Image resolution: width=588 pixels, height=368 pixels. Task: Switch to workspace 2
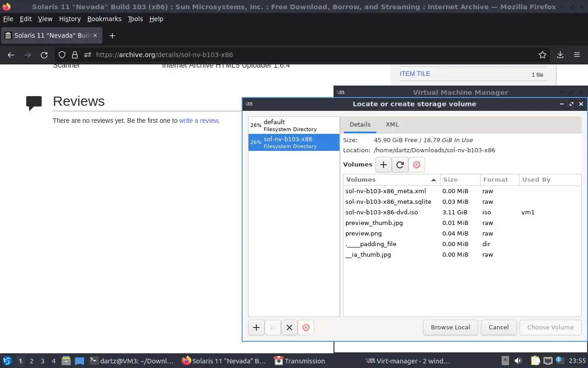31,361
